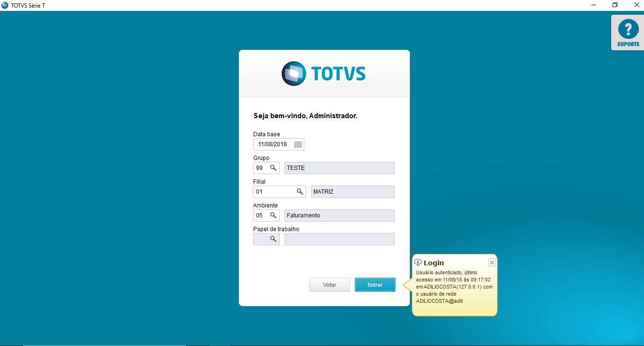Click the TOTVS logo

click(323, 74)
